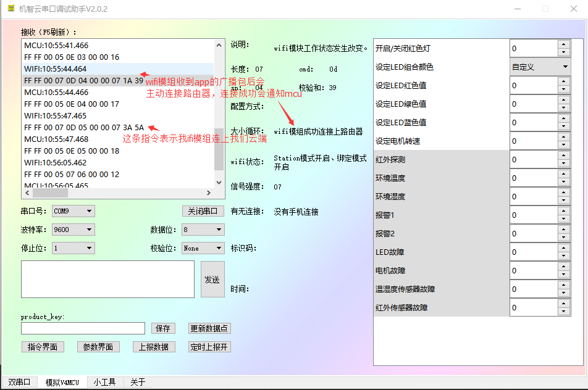The width and height of the screenshot is (588, 390).
Task: Click the 定时上报 button
Action: (x=210, y=346)
